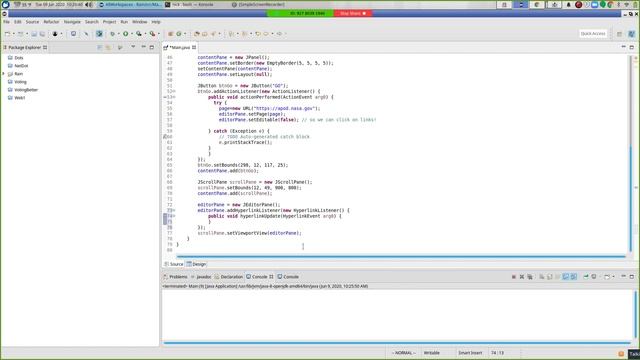Click the External Tools run icon
This screenshot has height=360, width=640.
point(152,34)
